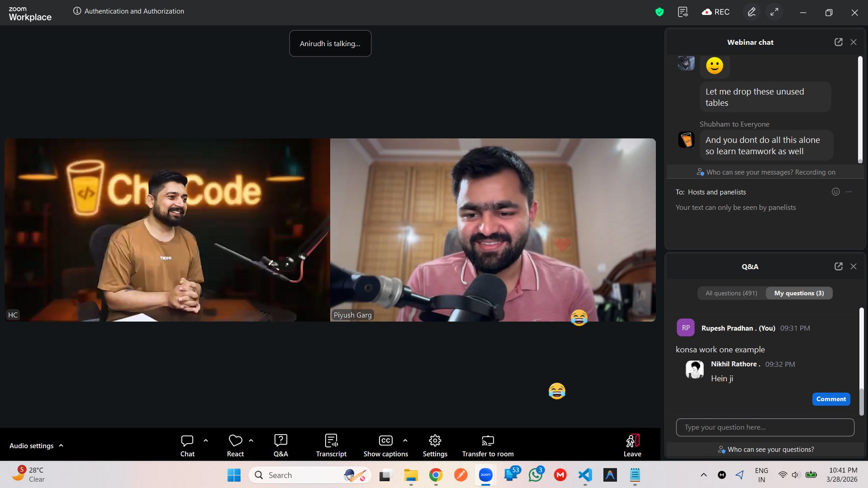
Task: Open Visual Studio Code from taskbar
Action: (x=585, y=475)
